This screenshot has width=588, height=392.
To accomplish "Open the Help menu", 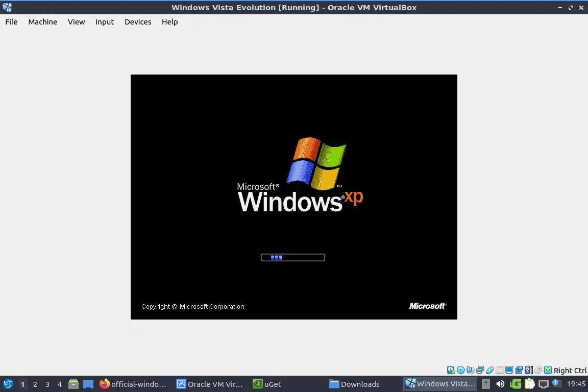I will pyautogui.click(x=170, y=22).
